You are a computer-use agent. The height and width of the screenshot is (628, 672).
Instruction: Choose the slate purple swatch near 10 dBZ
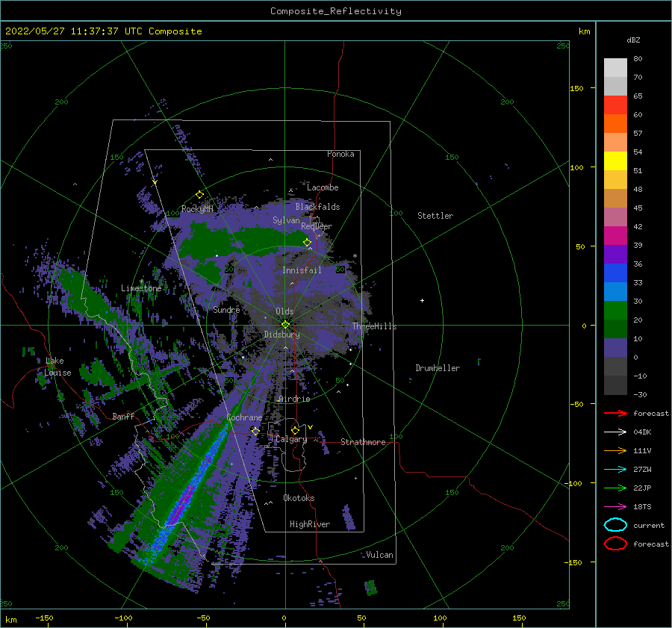[x=615, y=348]
